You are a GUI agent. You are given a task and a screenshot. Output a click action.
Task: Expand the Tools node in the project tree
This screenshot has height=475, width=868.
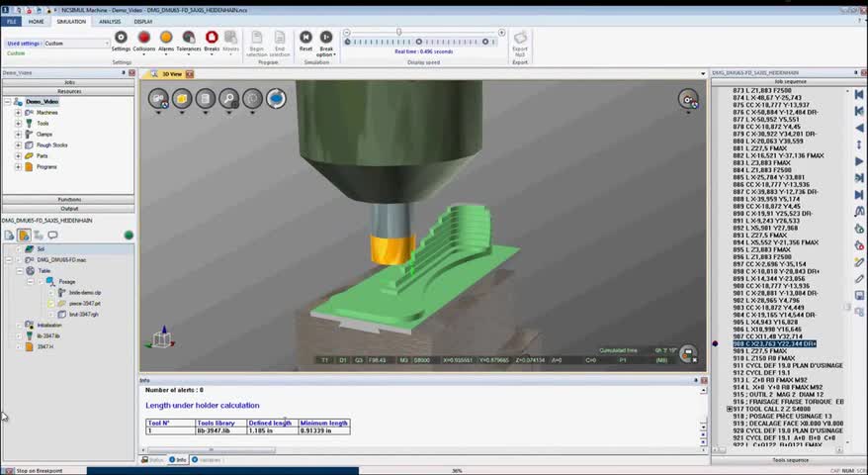click(18, 123)
